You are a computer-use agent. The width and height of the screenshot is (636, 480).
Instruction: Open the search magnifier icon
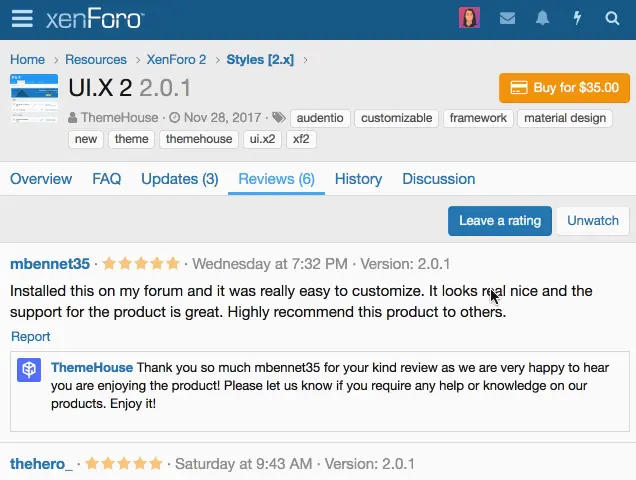tap(612, 18)
